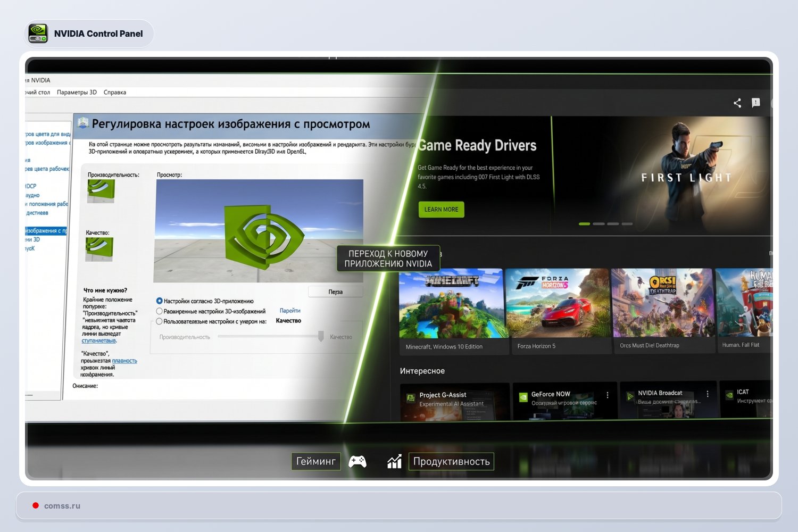
Task: Click the ступенчатые hyperlink
Action: 99,340
